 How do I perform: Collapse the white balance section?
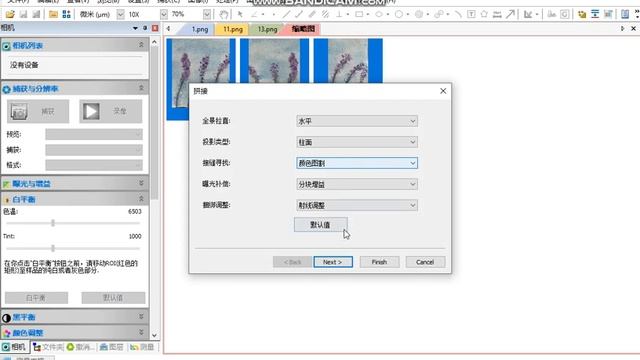(x=141, y=199)
